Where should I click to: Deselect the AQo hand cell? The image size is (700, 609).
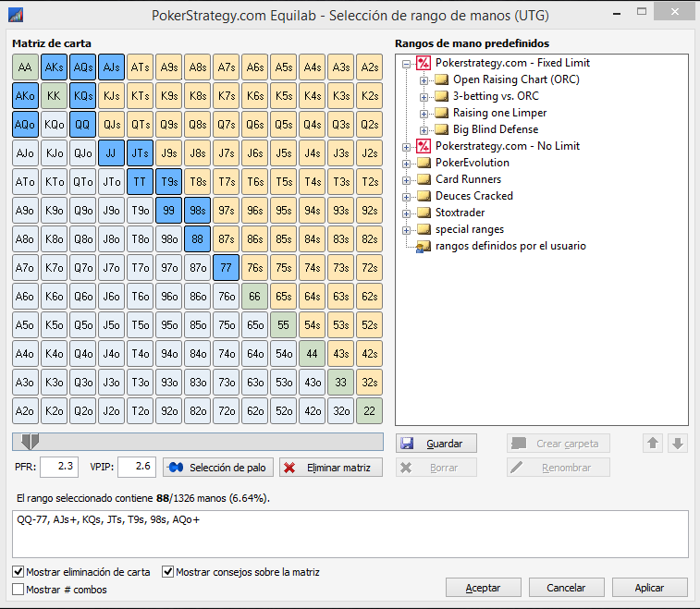click(25, 125)
